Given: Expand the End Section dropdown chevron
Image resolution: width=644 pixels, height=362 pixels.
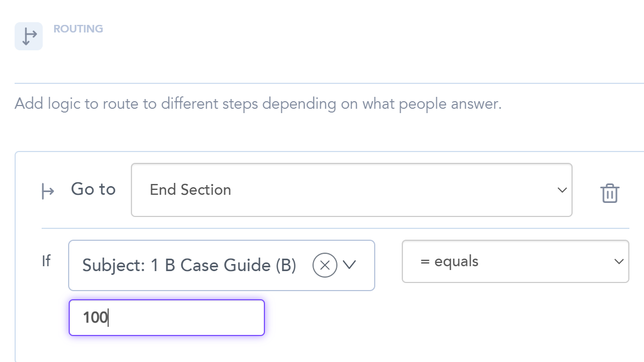Looking at the screenshot, I should pyautogui.click(x=562, y=190).
